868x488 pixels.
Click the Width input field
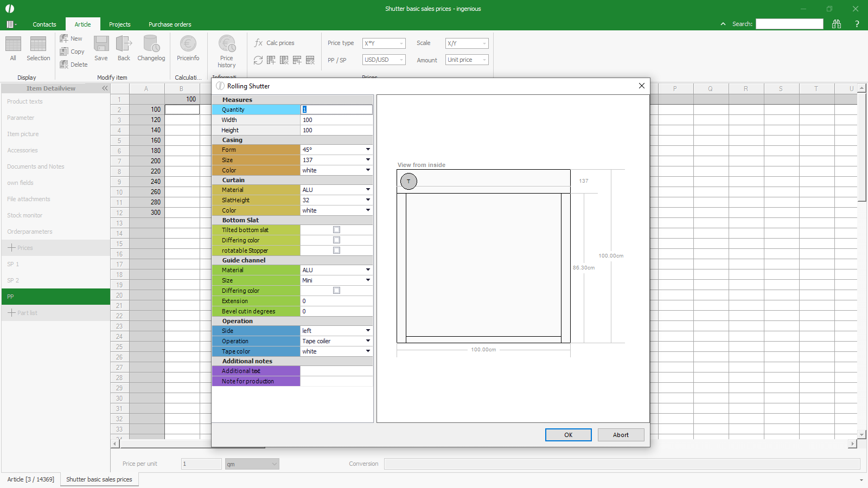[336, 120]
